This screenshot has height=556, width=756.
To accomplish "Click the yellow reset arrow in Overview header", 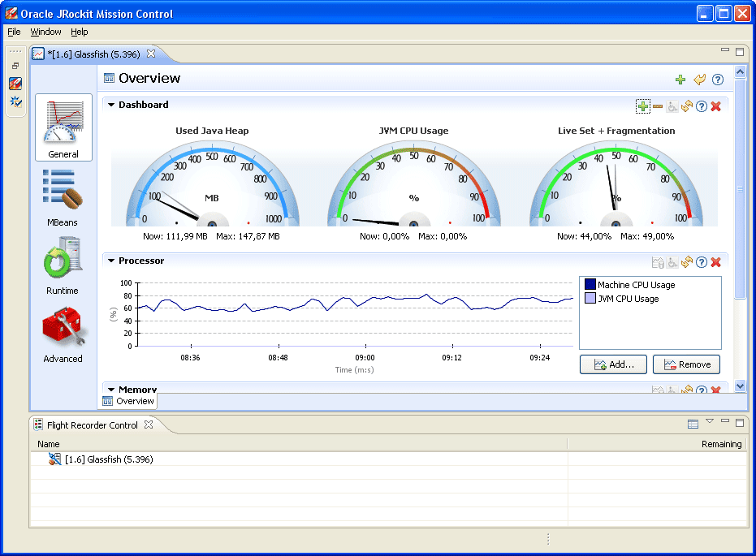I will coord(699,80).
